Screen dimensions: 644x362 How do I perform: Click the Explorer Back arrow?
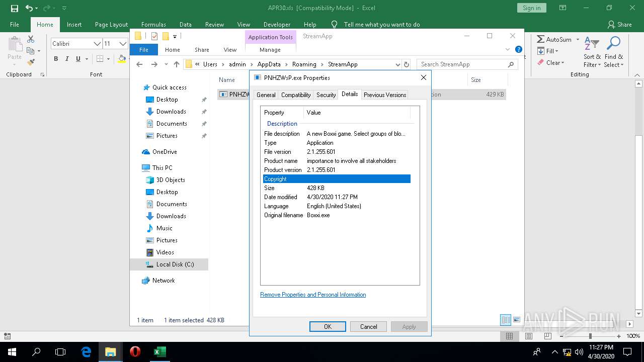tap(139, 64)
